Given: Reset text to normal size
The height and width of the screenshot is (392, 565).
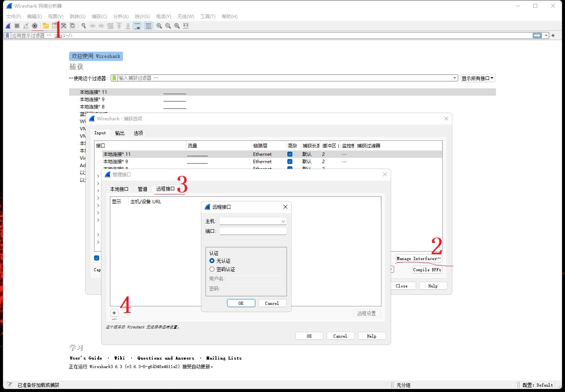Looking at the screenshot, I should [x=177, y=26].
